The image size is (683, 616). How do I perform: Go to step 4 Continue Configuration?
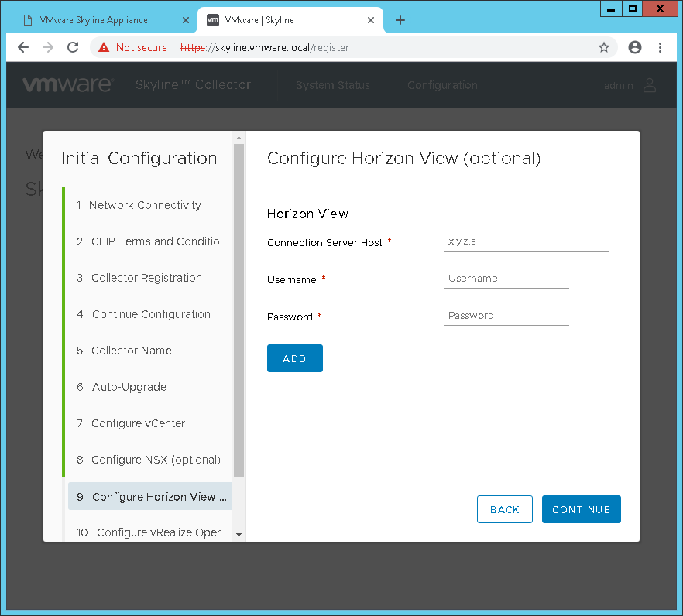click(x=149, y=314)
